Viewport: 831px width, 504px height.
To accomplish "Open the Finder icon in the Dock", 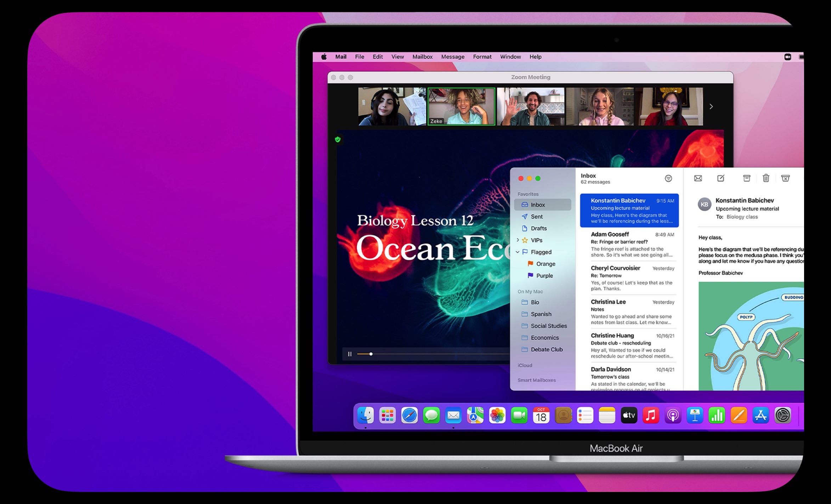I will (365, 416).
